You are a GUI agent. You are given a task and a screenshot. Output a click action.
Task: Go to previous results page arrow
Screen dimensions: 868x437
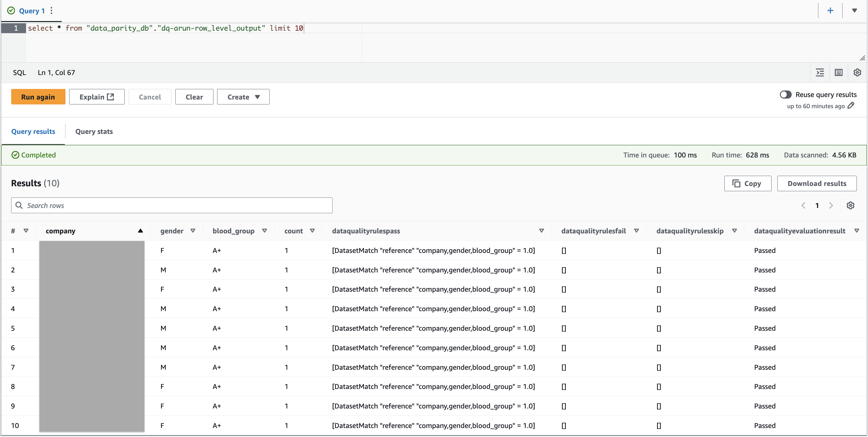click(803, 205)
